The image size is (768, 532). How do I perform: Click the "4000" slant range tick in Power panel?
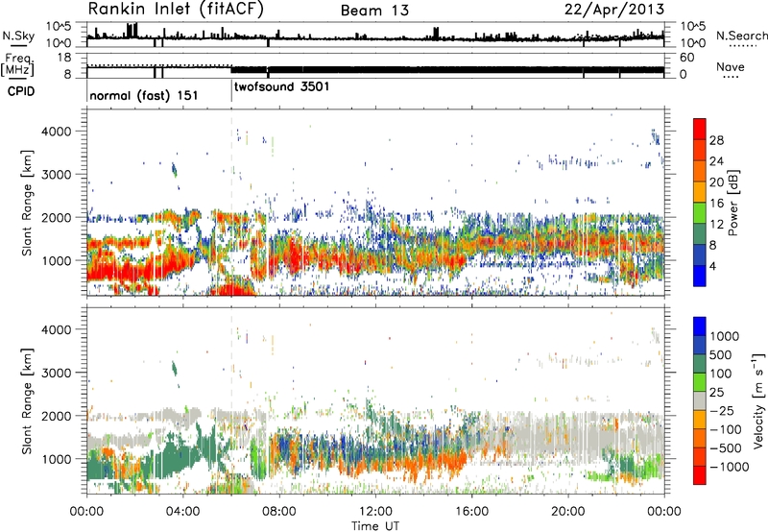(x=56, y=132)
